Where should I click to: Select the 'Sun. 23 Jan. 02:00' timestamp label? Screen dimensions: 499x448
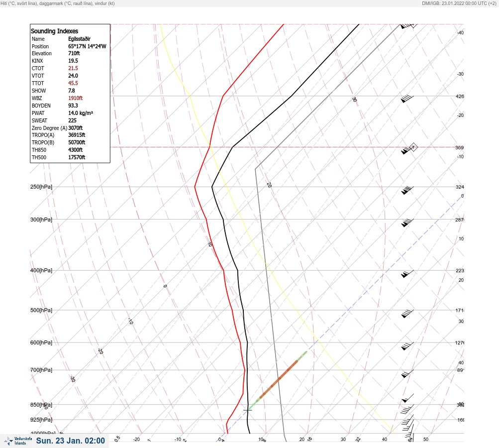pos(70,441)
